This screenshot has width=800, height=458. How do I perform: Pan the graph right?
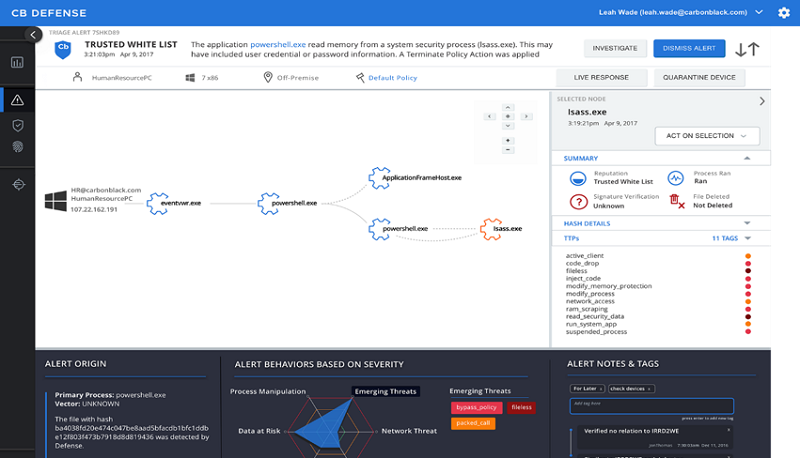pos(526,116)
